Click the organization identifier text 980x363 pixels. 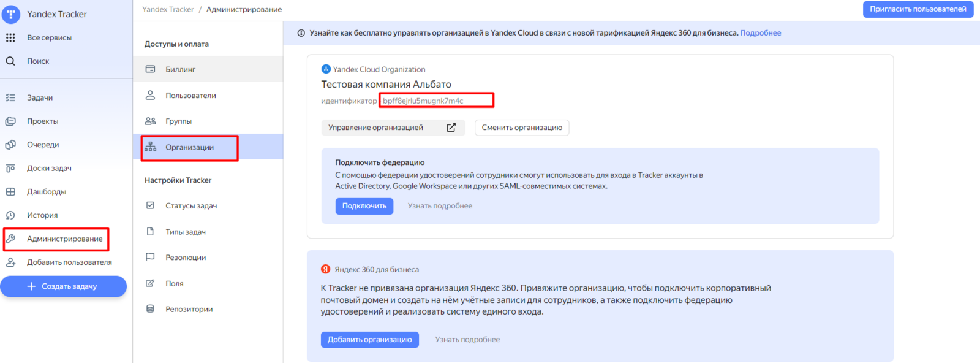pyautogui.click(x=423, y=101)
